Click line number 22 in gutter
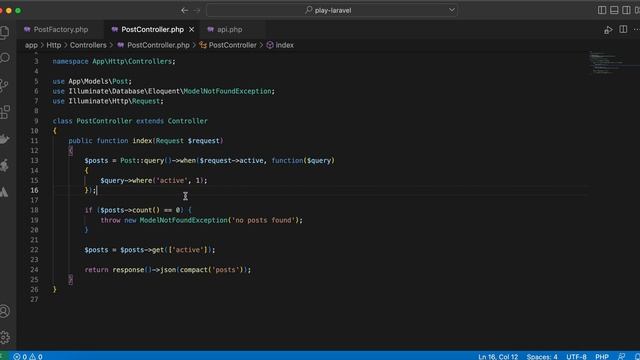The width and height of the screenshot is (640, 360). (35, 250)
